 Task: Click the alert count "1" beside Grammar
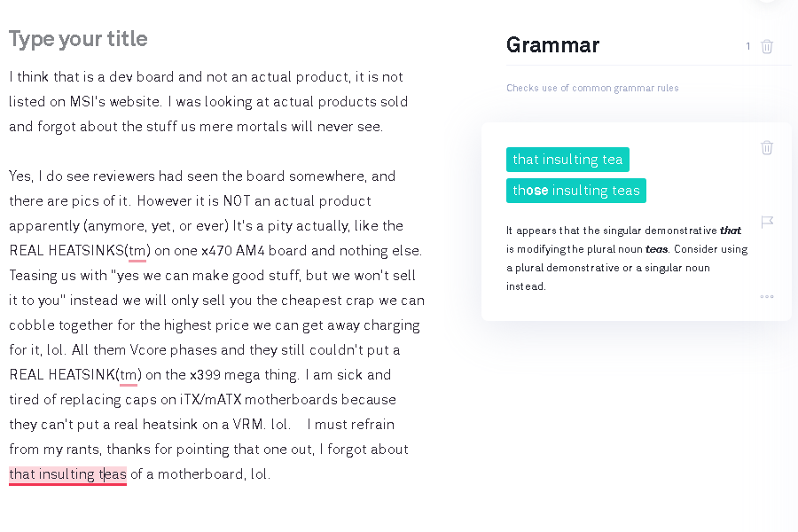(x=748, y=46)
